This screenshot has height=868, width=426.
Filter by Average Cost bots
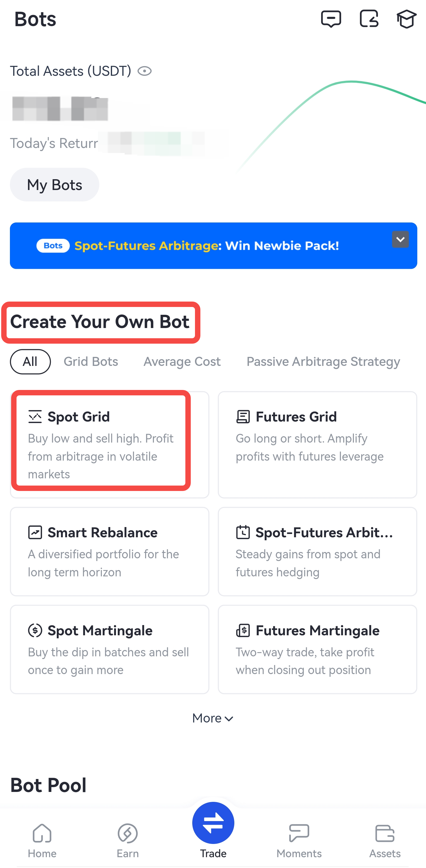click(x=182, y=362)
